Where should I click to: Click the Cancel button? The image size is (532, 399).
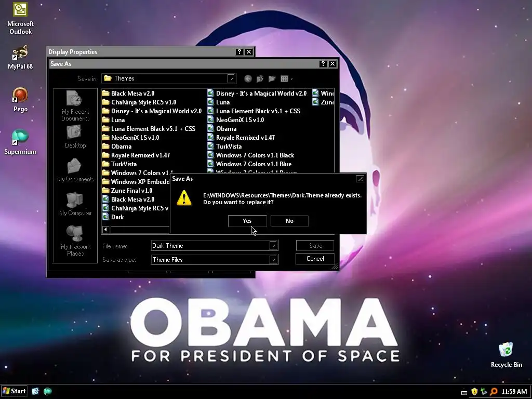pyautogui.click(x=315, y=259)
